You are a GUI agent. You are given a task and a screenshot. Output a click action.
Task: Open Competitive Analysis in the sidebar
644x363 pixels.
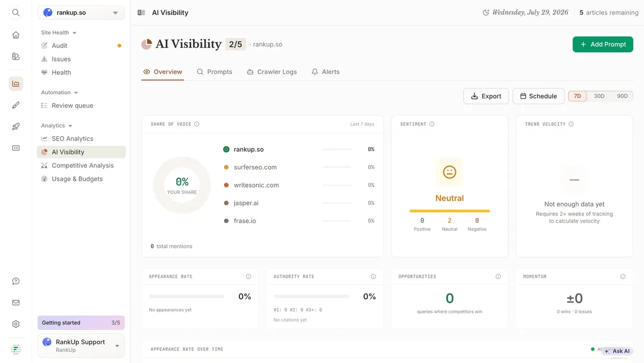81,166
